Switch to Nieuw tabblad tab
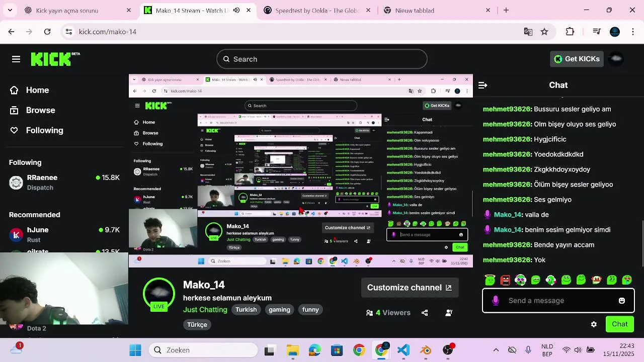Viewport: 644px width, 362px height. click(x=436, y=10)
